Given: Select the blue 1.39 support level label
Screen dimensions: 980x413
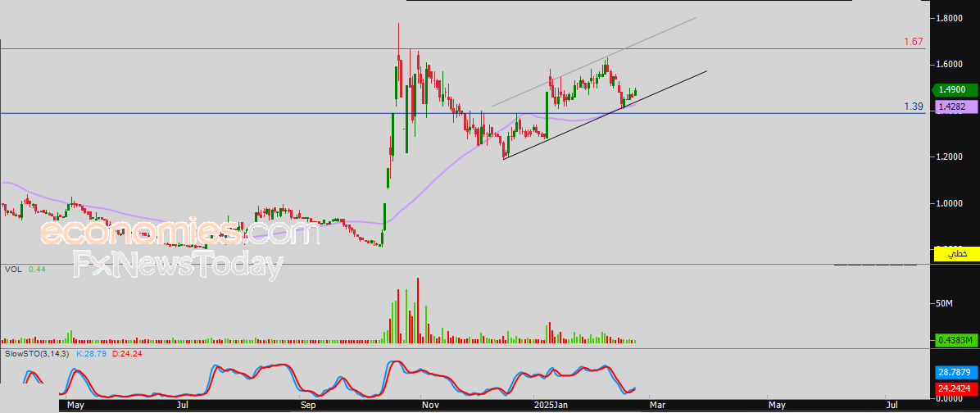Looking at the screenshot, I should (914, 107).
